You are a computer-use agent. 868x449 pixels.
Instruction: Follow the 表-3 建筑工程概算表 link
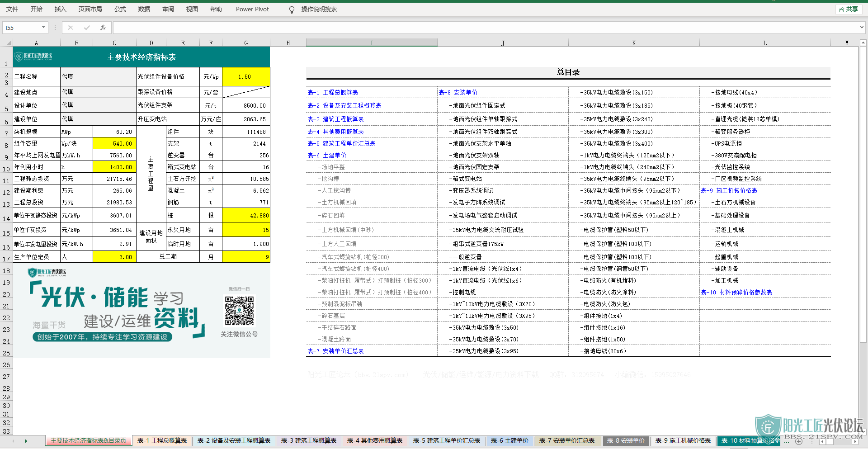(x=336, y=119)
